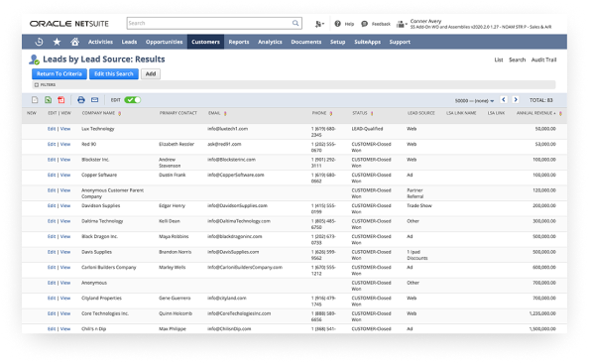The image size is (589, 364).
Task: Open the Activities menu
Action: pyautogui.click(x=100, y=42)
